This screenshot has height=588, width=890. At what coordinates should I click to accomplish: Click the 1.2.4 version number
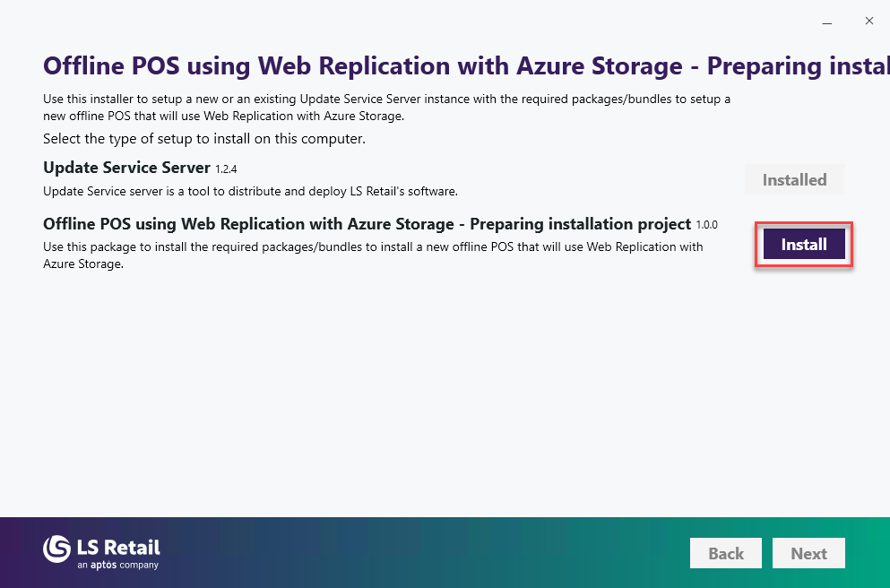(227, 169)
